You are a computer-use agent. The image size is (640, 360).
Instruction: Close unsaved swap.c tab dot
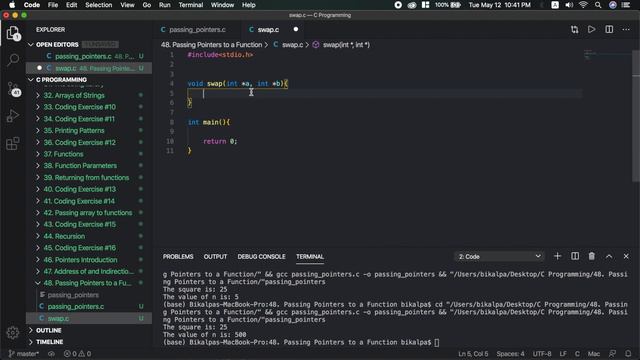tap(296, 29)
